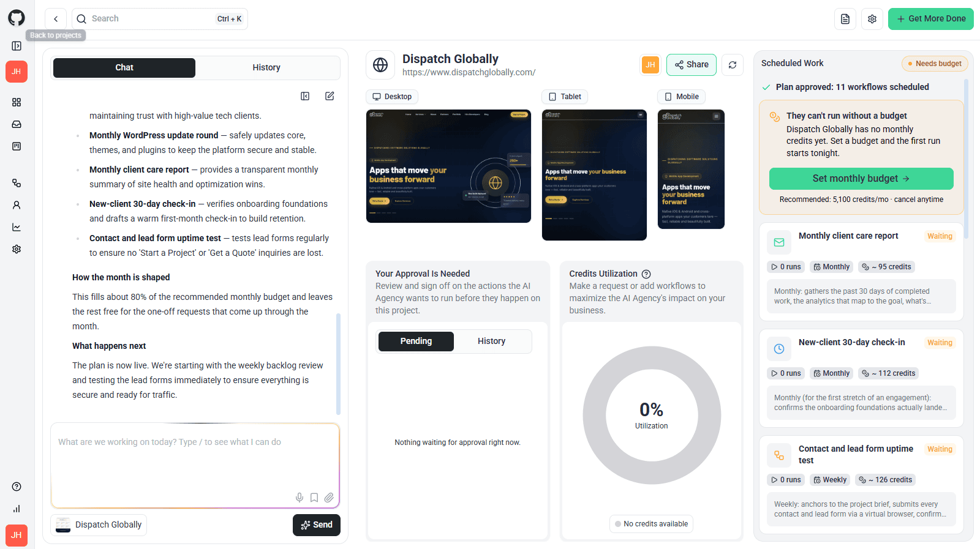This screenshot has height=549, width=980.
Task: Click the bookmark icon in chat input
Action: (x=314, y=498)
